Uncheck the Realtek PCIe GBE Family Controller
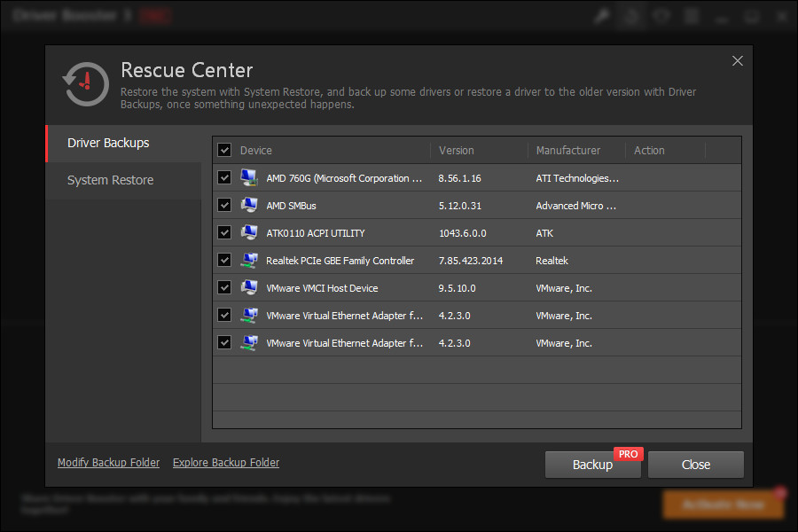The width and height of the screenshot is (798, 532). click(224, 260)
